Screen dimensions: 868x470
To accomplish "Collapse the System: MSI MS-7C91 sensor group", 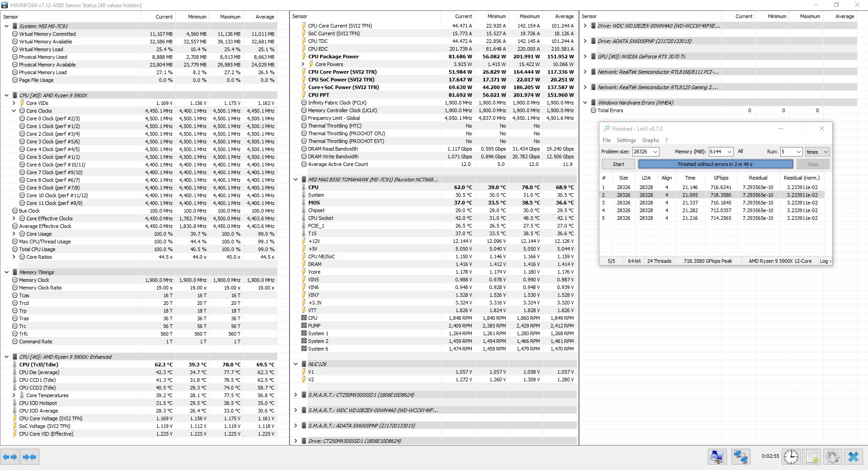I will pyautogui.click(x=6, y=26).
